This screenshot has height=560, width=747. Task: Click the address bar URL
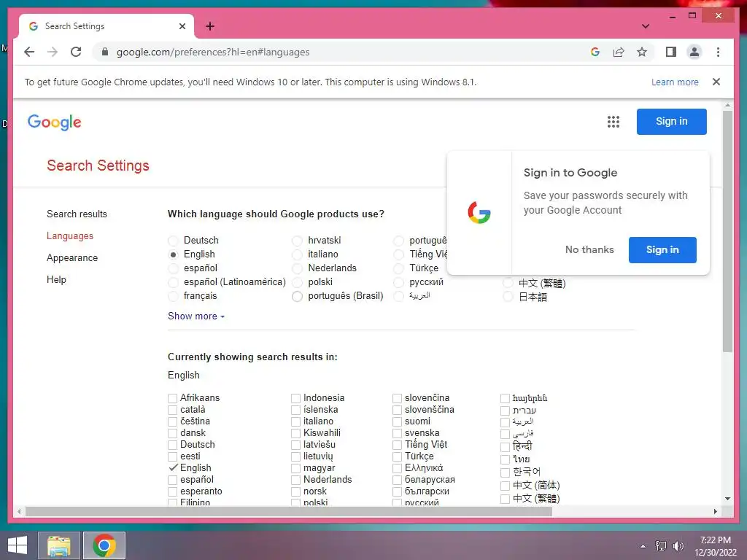213,52
